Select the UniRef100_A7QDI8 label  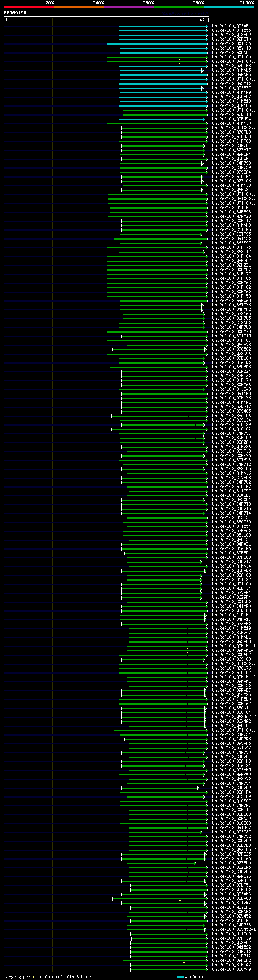click(231, 115)
